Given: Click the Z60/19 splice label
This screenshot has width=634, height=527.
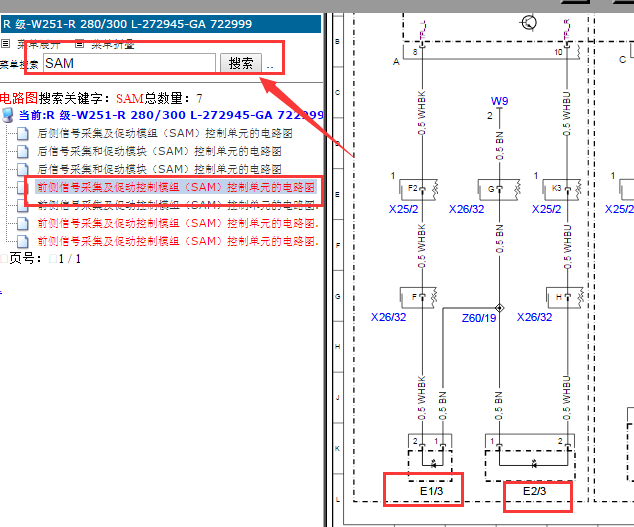Looking at the screenshot, I should 479,318.
